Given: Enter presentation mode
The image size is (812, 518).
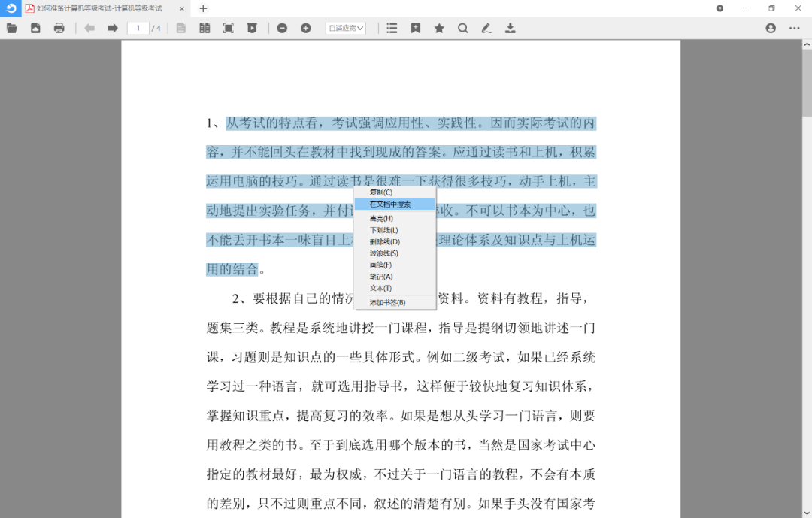Looking at the screenshot, I should pos(252,28).
